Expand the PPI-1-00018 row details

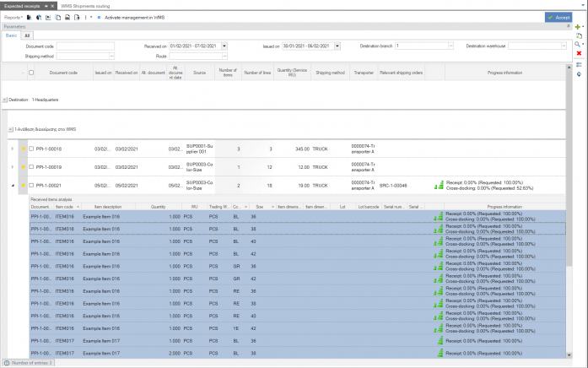coord(13,149)
